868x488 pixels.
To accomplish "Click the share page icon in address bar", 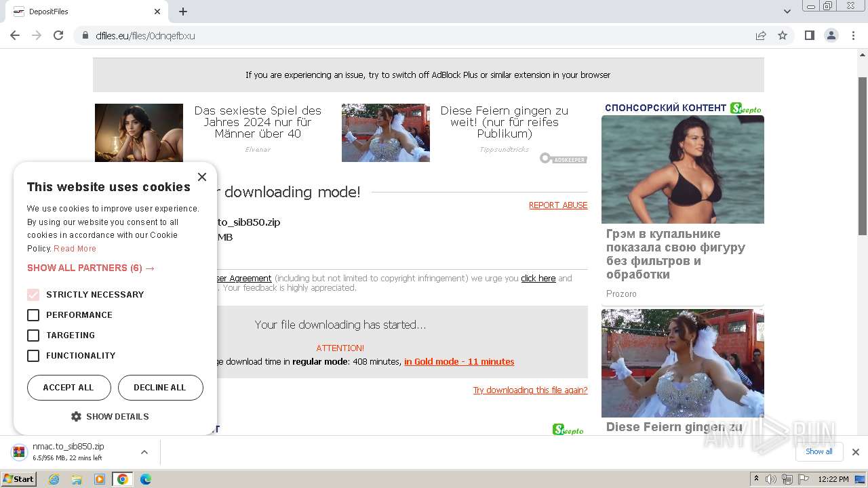I will (x=761, y=35).
